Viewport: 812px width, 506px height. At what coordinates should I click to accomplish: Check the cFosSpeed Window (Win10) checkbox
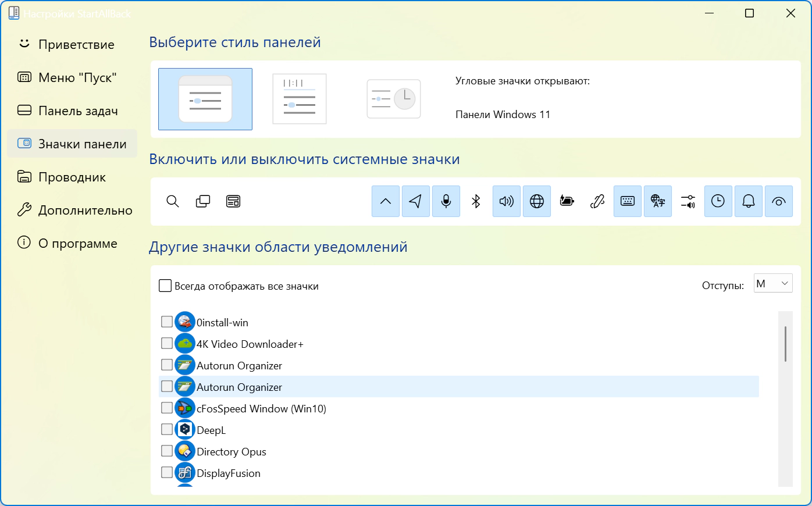(x=167, y=408)
